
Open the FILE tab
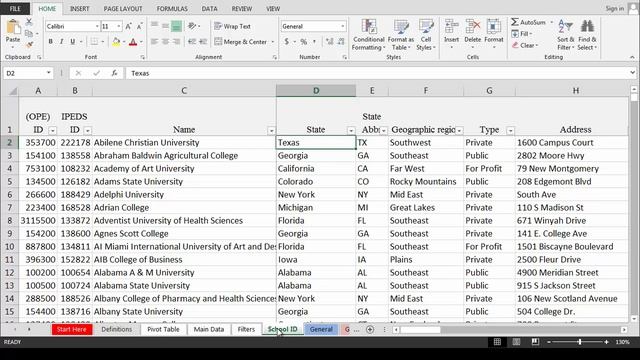15,9
